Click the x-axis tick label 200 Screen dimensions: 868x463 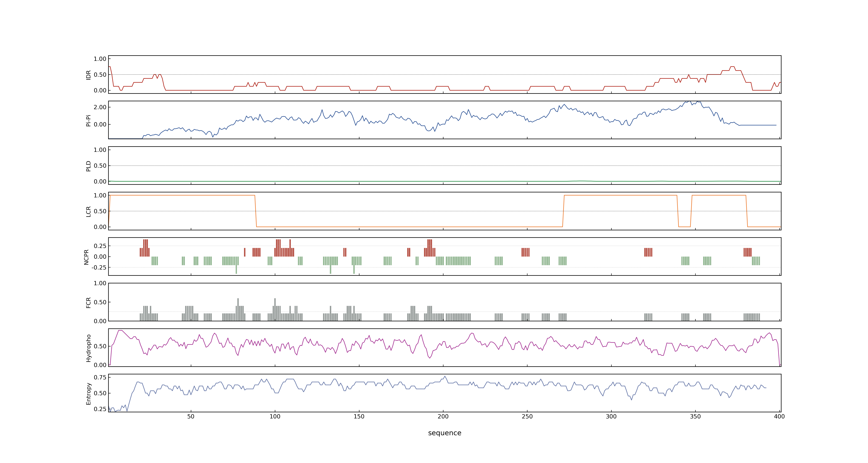coord(443,416)
